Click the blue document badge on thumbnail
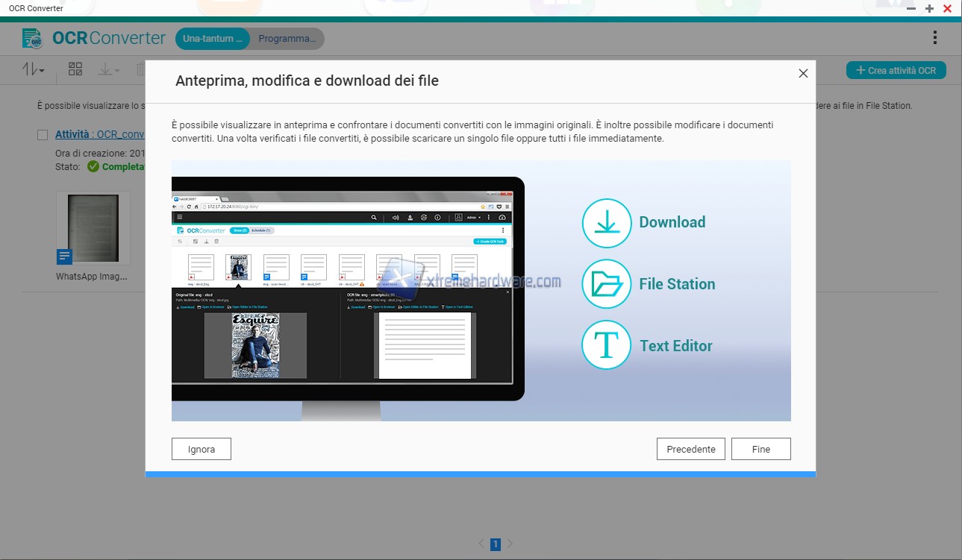This screenshot has height=560, width=962. [x=65, y=257]
